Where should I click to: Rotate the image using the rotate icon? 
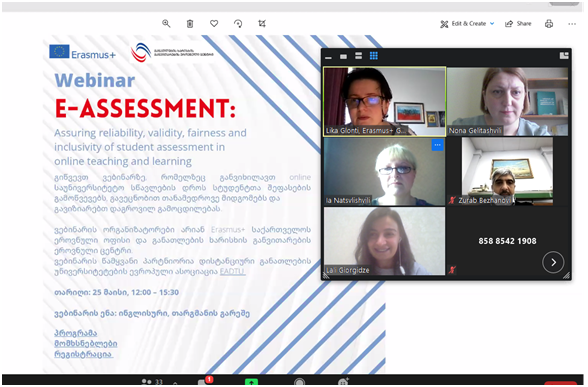pos(238,24)
